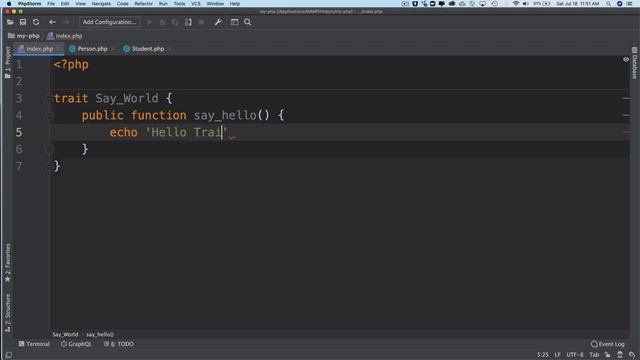
Task: Change Tab indent setting in status bar
Action: click(x=594, y=355)
